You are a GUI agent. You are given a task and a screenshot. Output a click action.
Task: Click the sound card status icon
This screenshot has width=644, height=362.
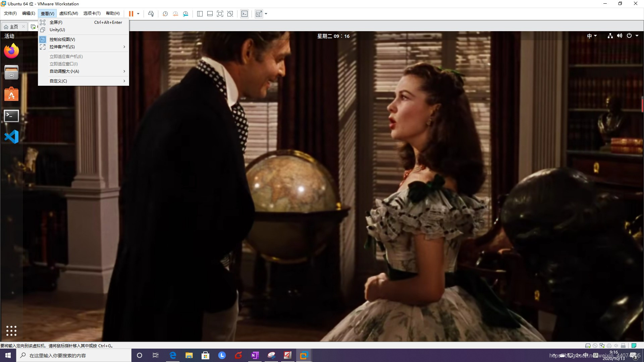tap(616, 346)
